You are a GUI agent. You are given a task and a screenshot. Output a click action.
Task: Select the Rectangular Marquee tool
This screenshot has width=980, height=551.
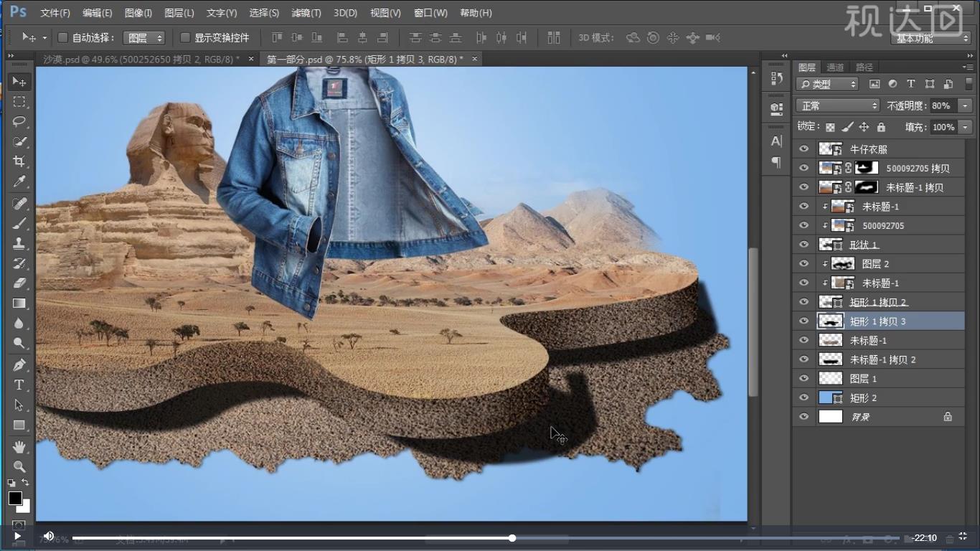(x=19, y=102)
